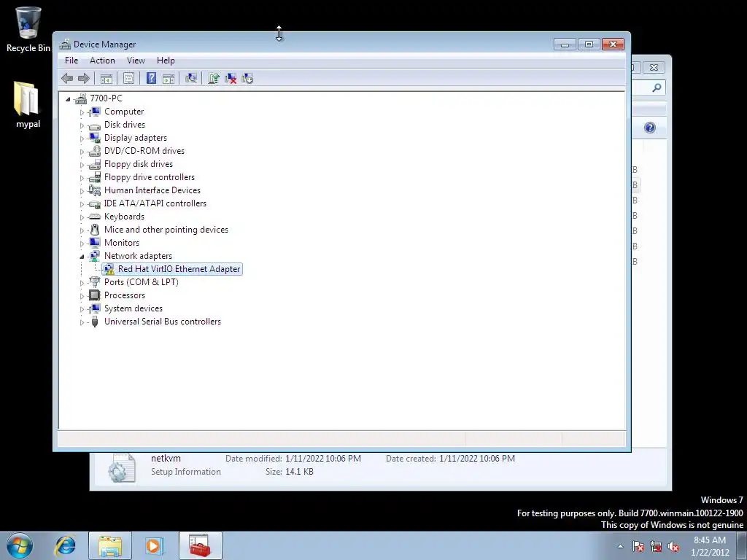Click the red toolbox taskbar button
The image size is (747, 560).
(201, 545)
